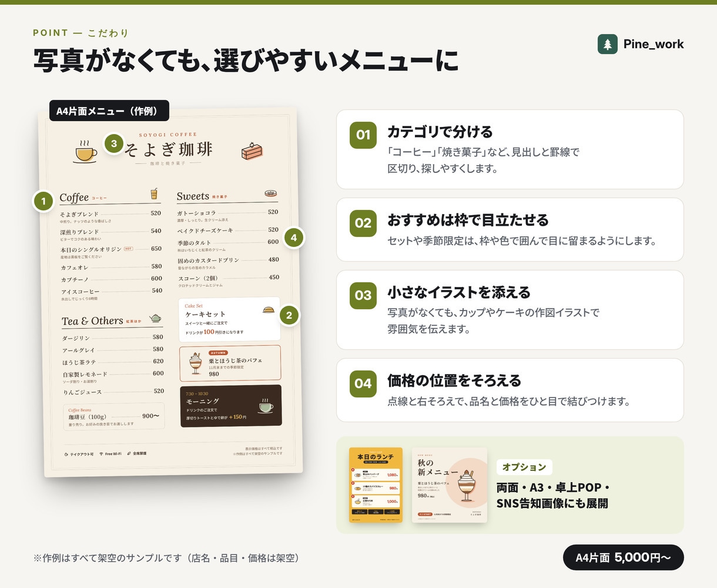Select the おすすめは枠で目立たせる point card
717x588 pixels.
tap(510, 229)
